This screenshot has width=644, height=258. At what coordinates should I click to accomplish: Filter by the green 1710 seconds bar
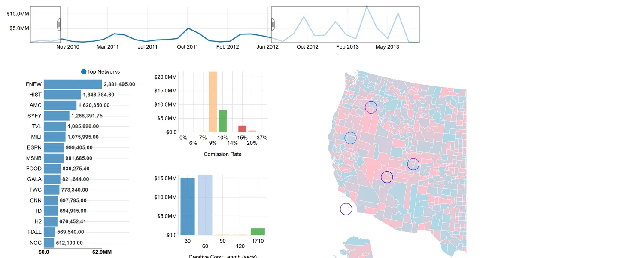(x=258, y=232)
